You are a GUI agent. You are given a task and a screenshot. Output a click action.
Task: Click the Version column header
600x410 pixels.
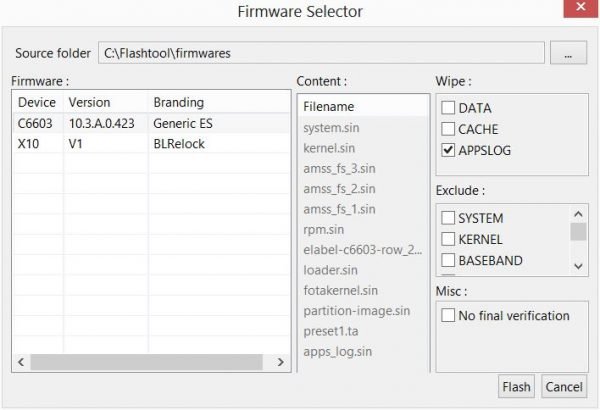point(106,103)
